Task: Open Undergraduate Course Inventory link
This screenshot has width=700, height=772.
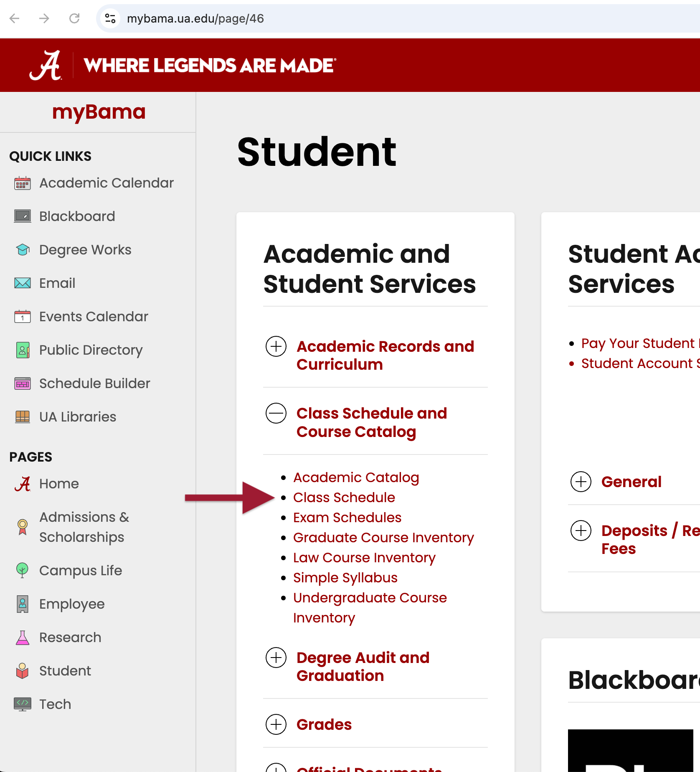Action: 370,608
